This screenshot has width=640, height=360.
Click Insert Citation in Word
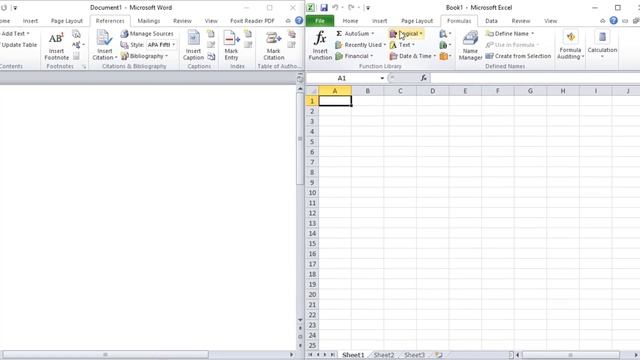(x=104, y=46)
